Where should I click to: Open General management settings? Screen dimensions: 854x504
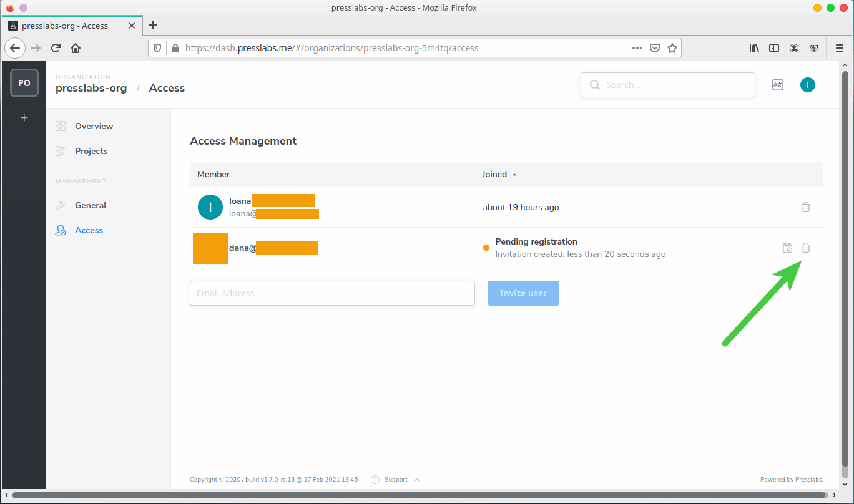point(91,205)
